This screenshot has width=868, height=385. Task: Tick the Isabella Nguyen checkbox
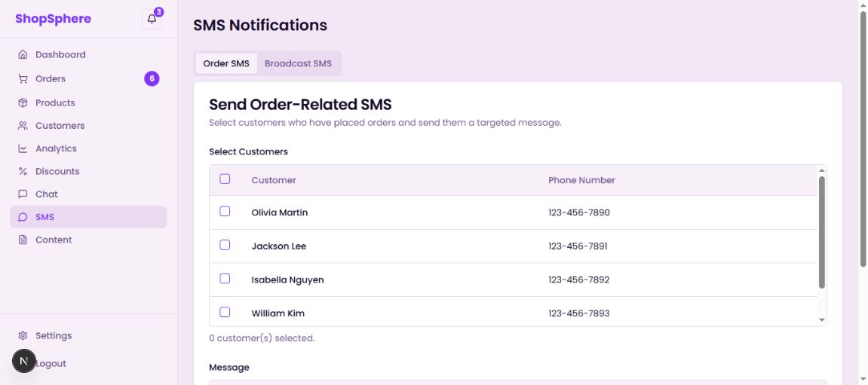[225, 279]
